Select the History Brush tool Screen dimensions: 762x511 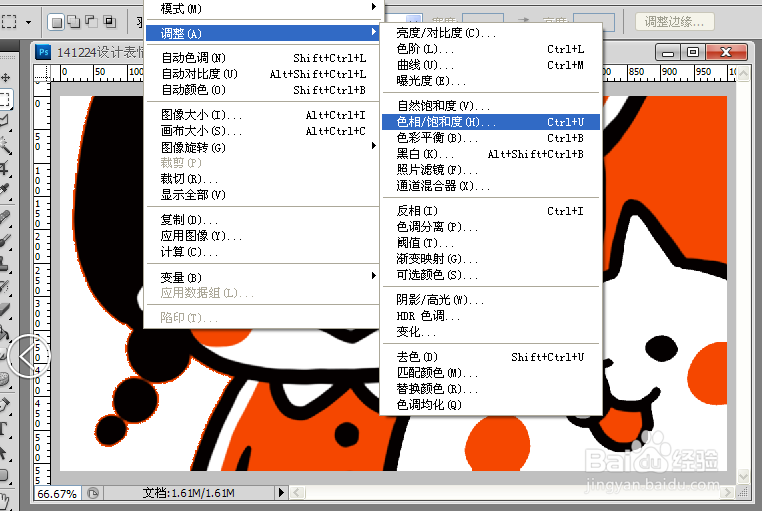(x=5, y=288)
